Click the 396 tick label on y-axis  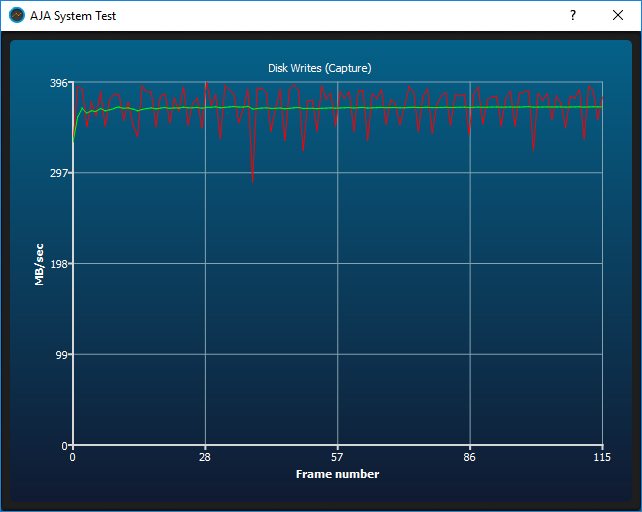(58, 83)
